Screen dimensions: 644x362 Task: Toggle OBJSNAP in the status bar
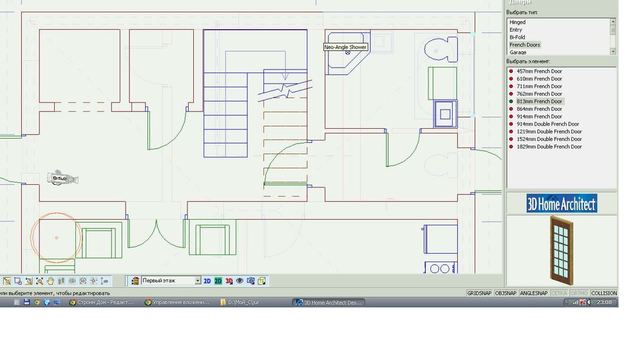(x=506, y=293)
